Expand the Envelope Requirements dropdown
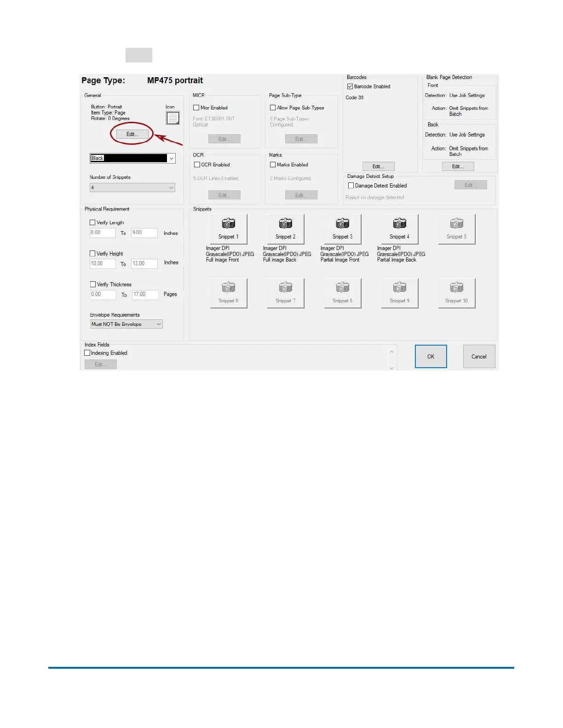 click(126, 324)
